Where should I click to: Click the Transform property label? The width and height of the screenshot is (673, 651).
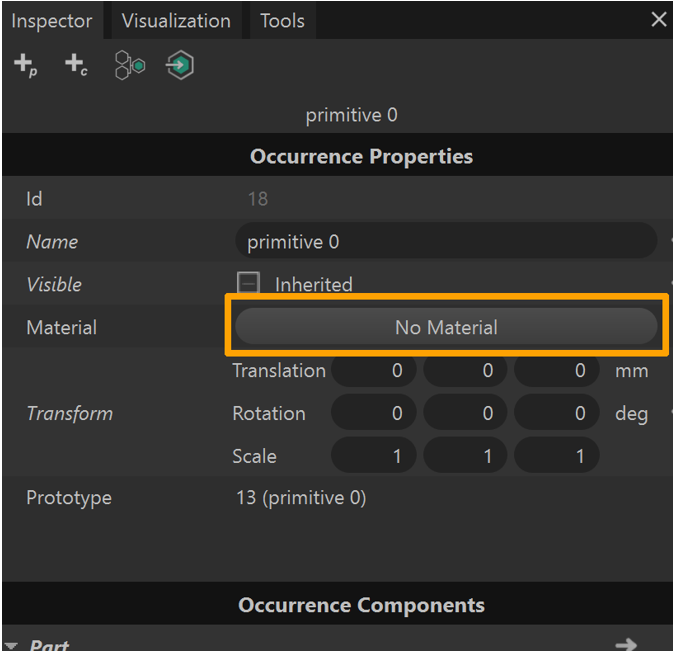[x=70, y=413]
